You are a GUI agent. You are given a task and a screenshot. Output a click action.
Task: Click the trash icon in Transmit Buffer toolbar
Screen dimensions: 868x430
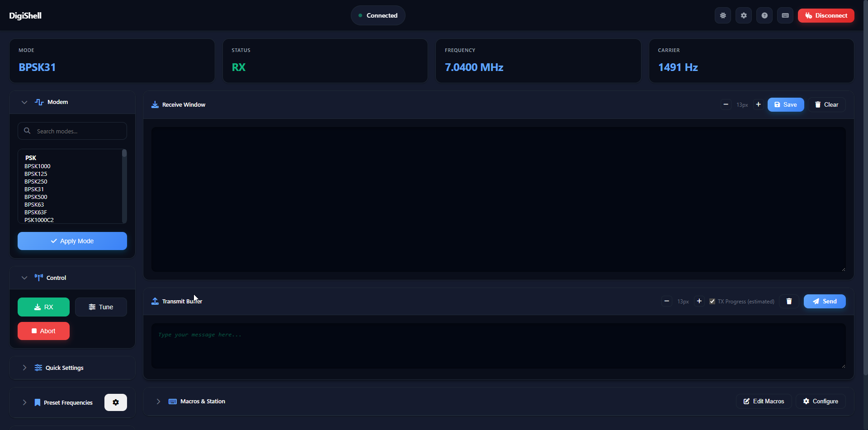pos(788,301)
